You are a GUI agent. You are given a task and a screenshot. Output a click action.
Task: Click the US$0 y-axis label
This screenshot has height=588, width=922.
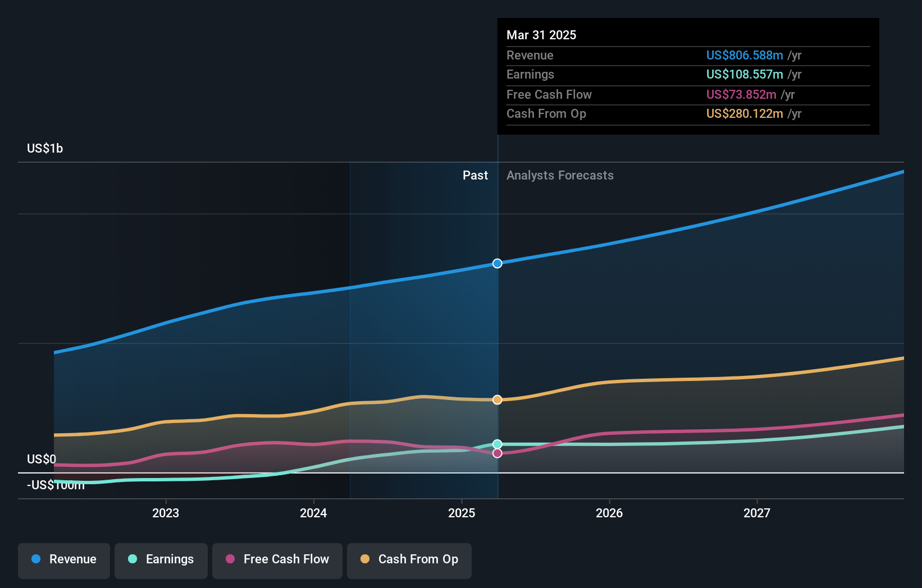(42, 459)
